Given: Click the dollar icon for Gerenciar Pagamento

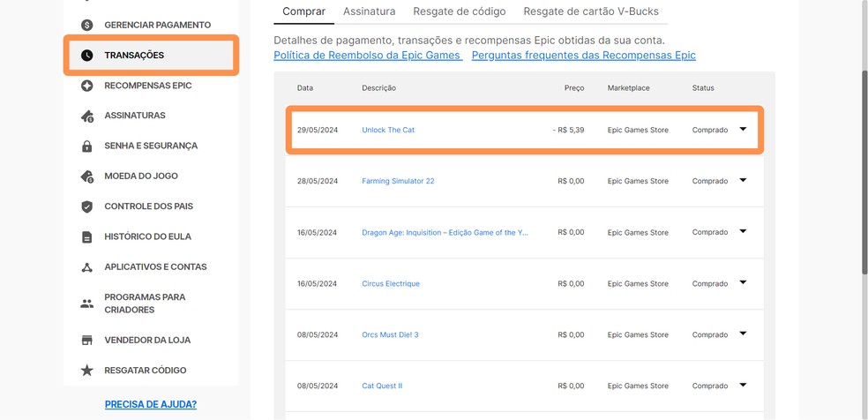Looking at the screenshot, I should (86, 25).
